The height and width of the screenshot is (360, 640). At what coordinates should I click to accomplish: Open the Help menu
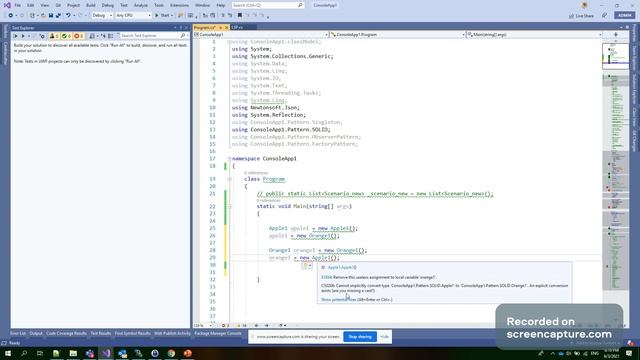[x=221, y=5]
